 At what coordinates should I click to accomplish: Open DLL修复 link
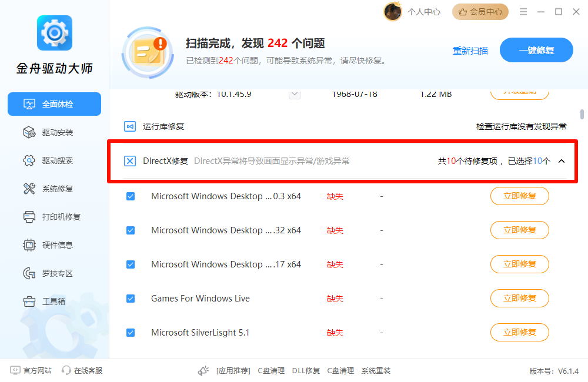point(306,371)
